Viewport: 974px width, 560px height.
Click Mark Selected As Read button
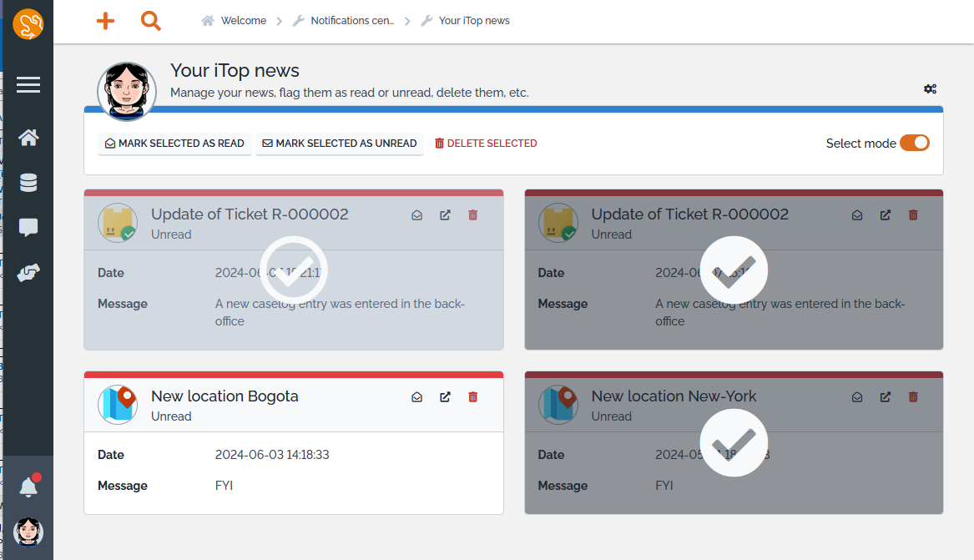[174, 144]
